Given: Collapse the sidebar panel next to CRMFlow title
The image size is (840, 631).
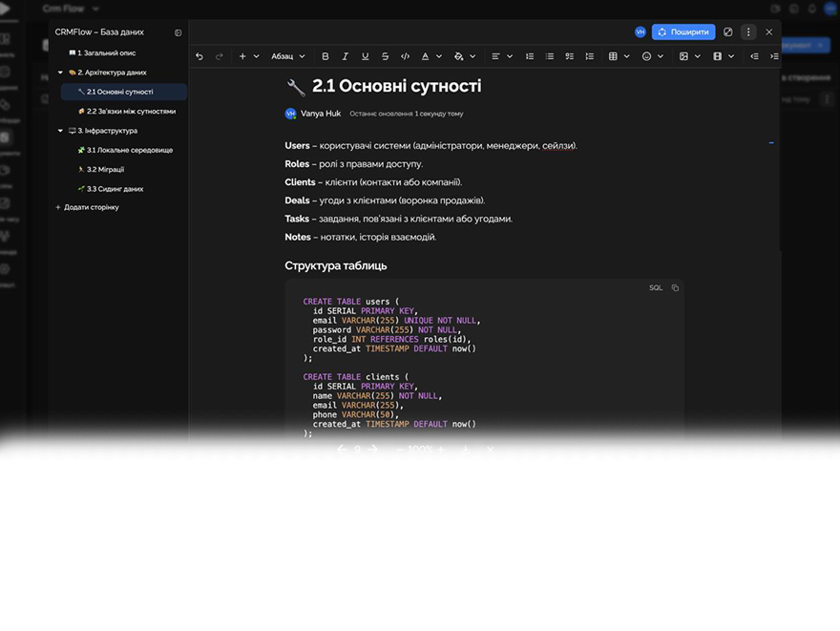Looking at the screenshot, I should pos(178,32).
